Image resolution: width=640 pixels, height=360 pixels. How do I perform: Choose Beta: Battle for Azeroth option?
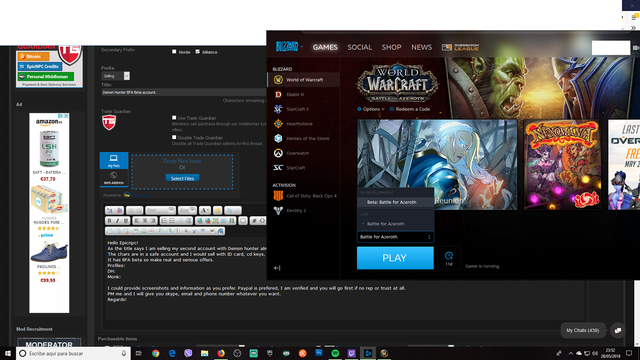point(395,202)
